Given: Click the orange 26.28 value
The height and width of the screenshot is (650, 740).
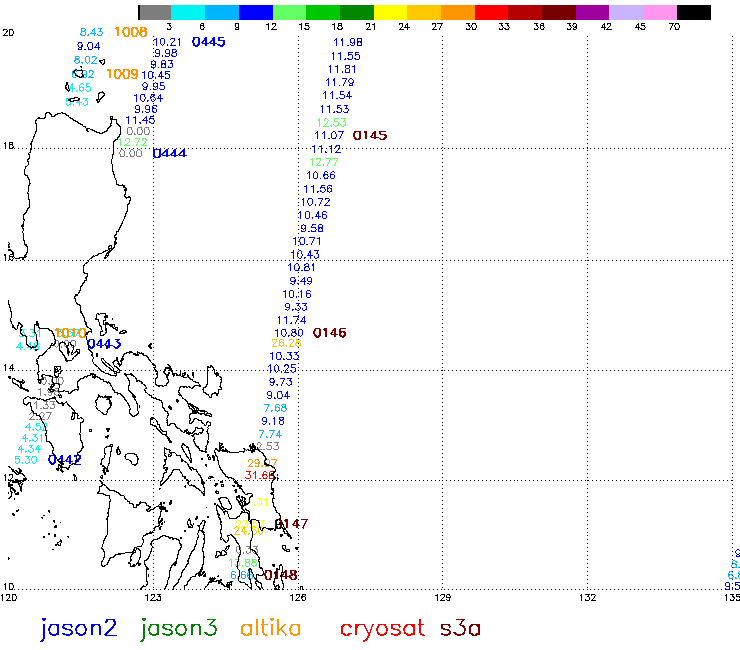Looking at the screenshot, I should tap(286, 343).
